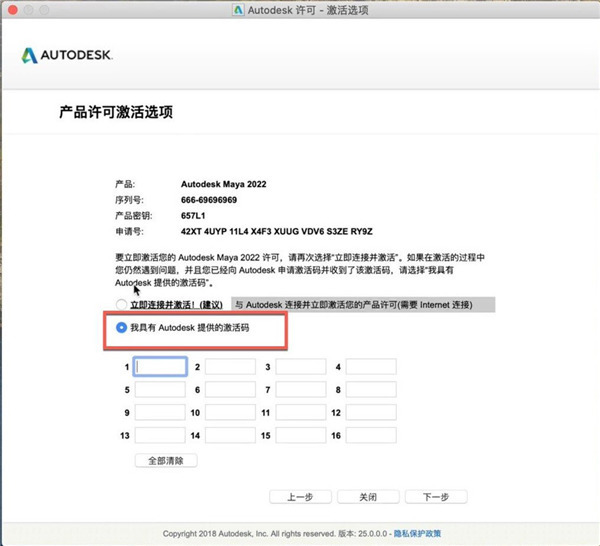This screenshot has width=600, height=546.
Task: Click activation code field 7
Action: 301,390
